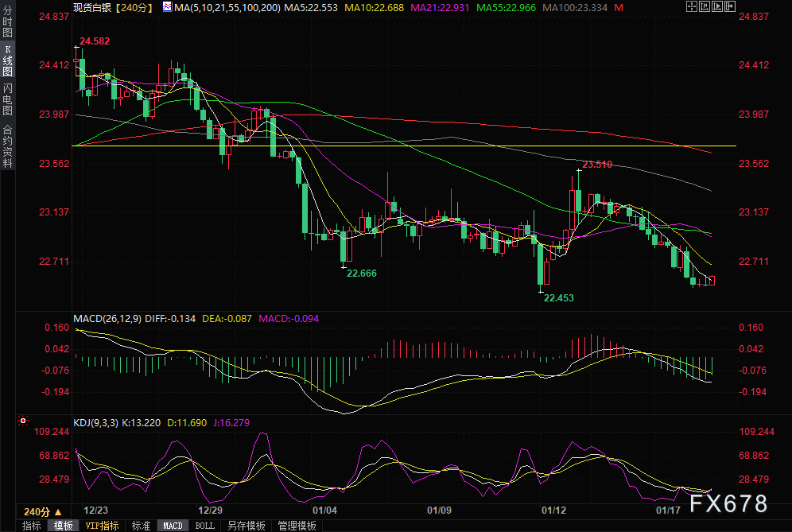The width and height of the screenshot is (792, 532).
Task: Click the MA55:22.966 value
Action: tap(506, 8)
